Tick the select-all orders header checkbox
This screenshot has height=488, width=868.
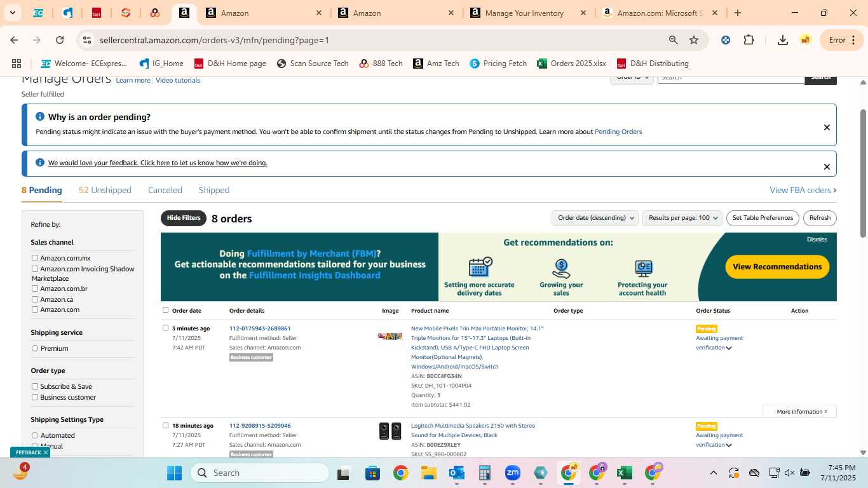[x=165, y=310]
